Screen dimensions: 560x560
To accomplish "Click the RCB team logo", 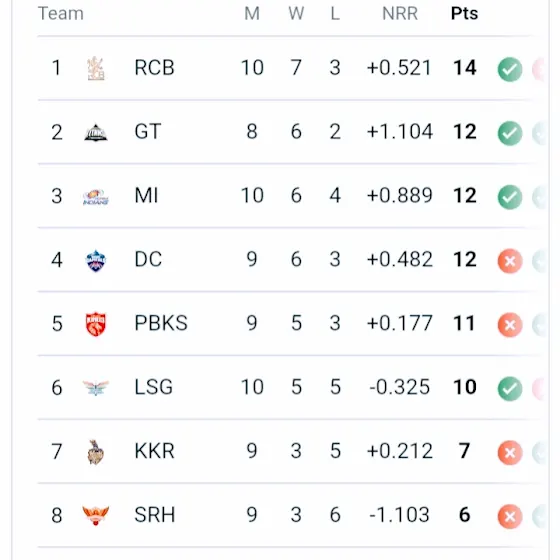I will pyautogui.click(x=96, y=68).
